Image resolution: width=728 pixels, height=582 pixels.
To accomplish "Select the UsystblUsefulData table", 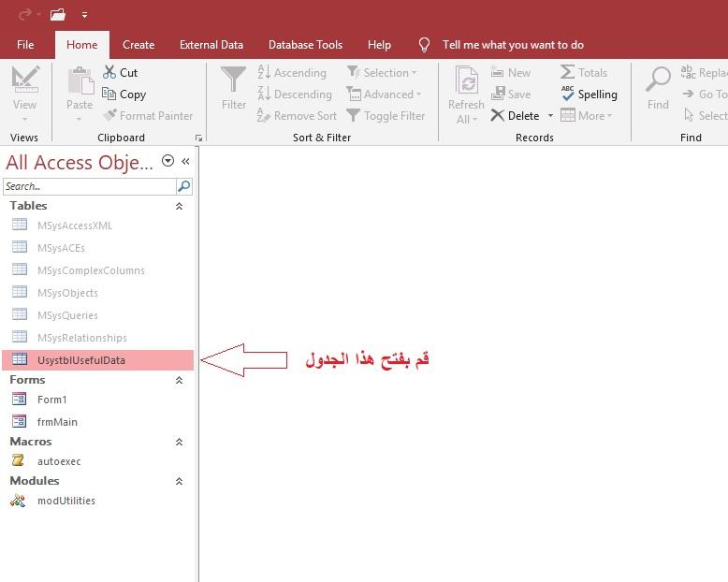I will click(97, 360).
